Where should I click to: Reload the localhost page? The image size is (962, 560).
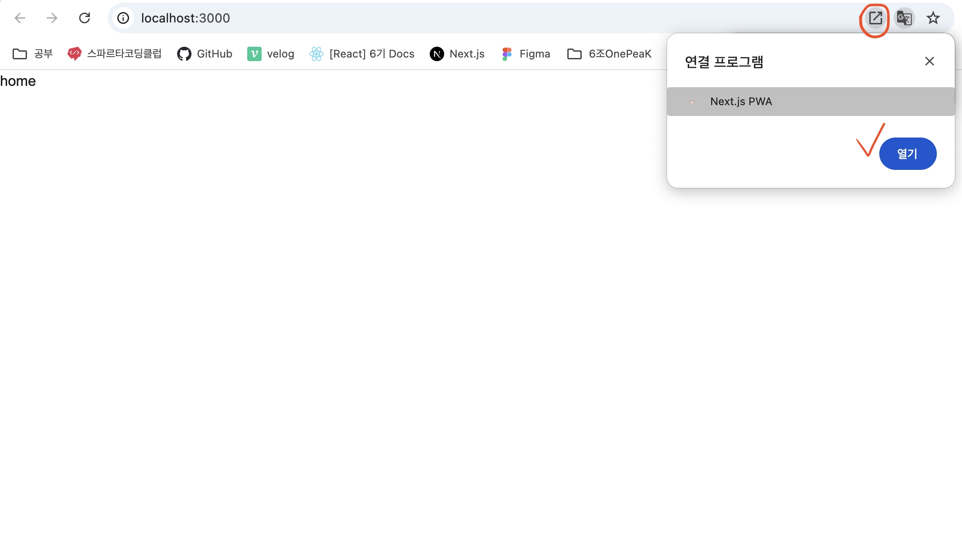[x=85, y=18]
